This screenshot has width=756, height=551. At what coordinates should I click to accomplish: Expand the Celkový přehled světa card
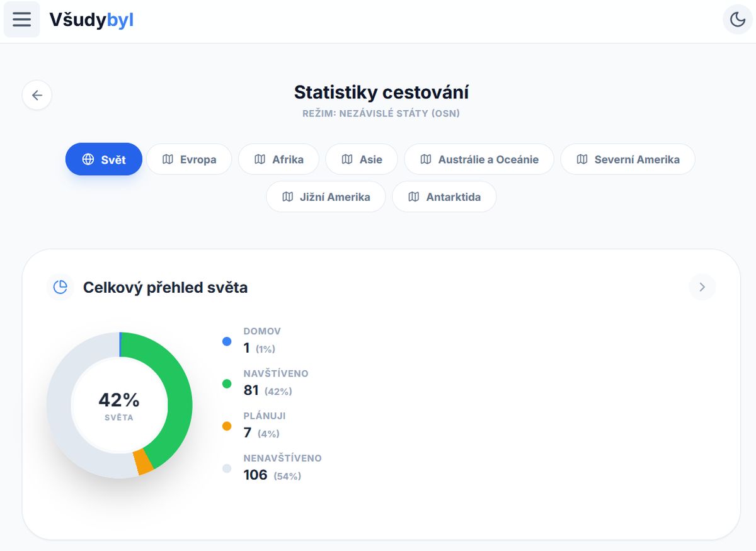[702, 287]
